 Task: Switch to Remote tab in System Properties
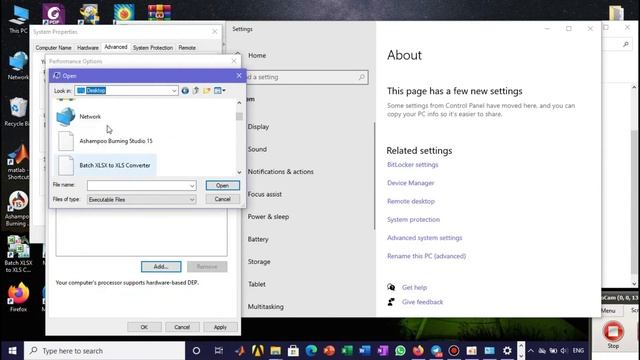tap(187, 48)
